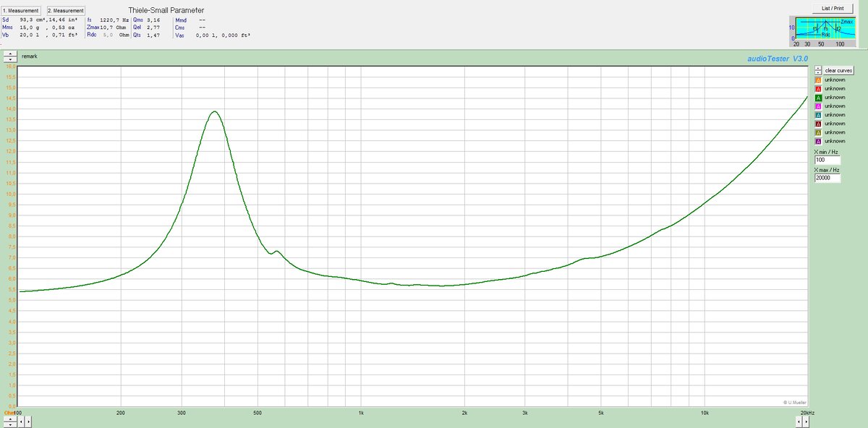The image size is (868, 428).
Task: Click the Qts value 1,47
Action: tap(153, 35)
